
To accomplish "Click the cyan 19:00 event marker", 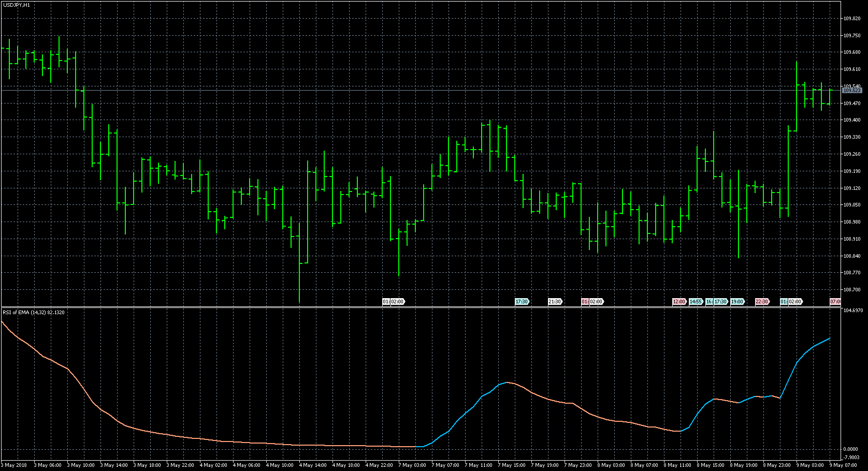I will [x=737, y=302].
